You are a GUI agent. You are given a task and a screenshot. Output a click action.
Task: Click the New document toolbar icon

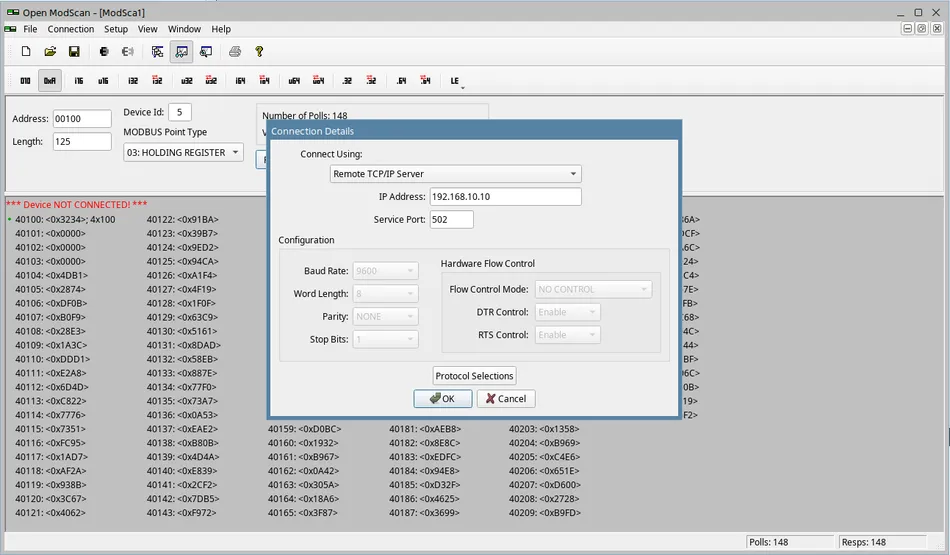[x=25, y=52]
